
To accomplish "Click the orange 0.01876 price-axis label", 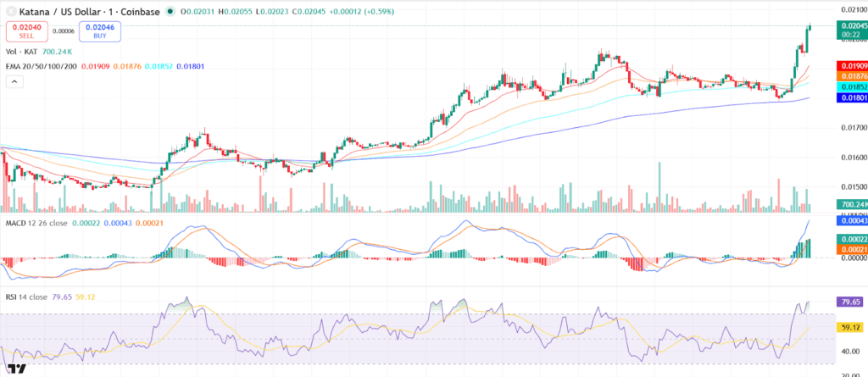I will pyautogui.click(x=851, y=76).
